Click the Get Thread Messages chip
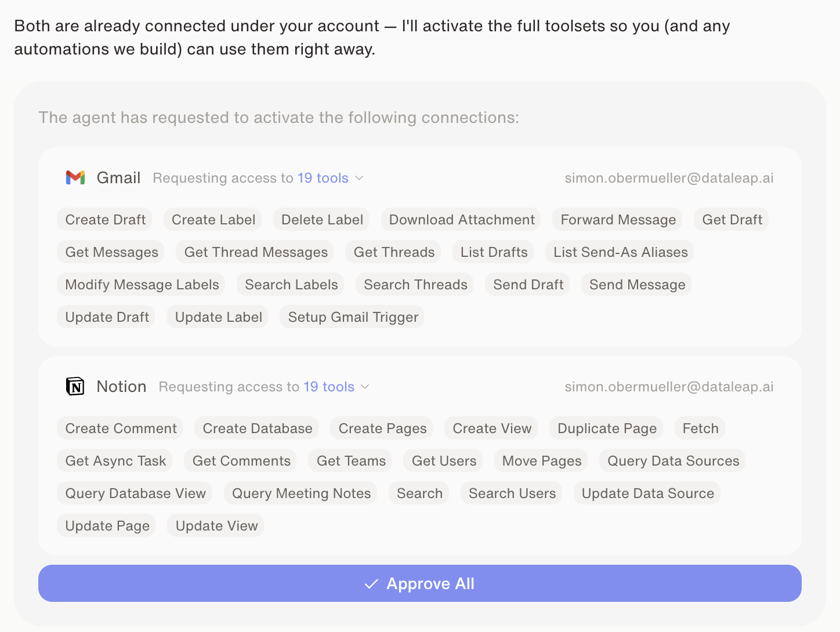Viewport: 840px width, 632px height. click(255, 252)
